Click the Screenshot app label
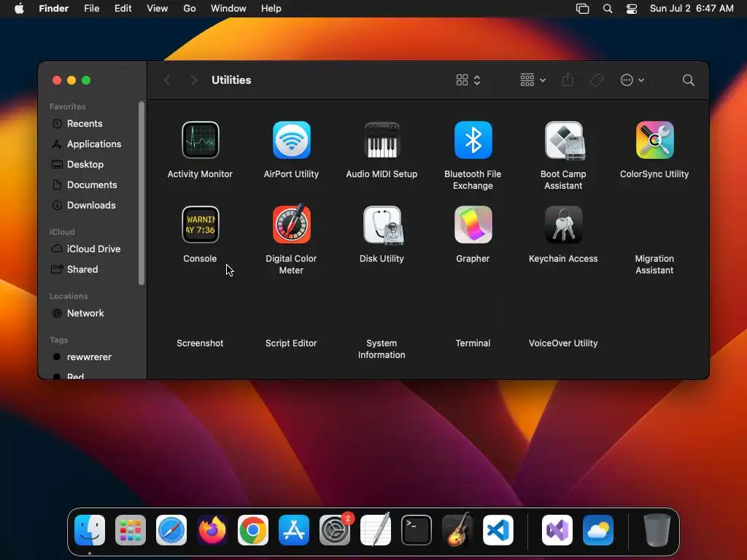 pyautogui.click(x=200, y=343)
